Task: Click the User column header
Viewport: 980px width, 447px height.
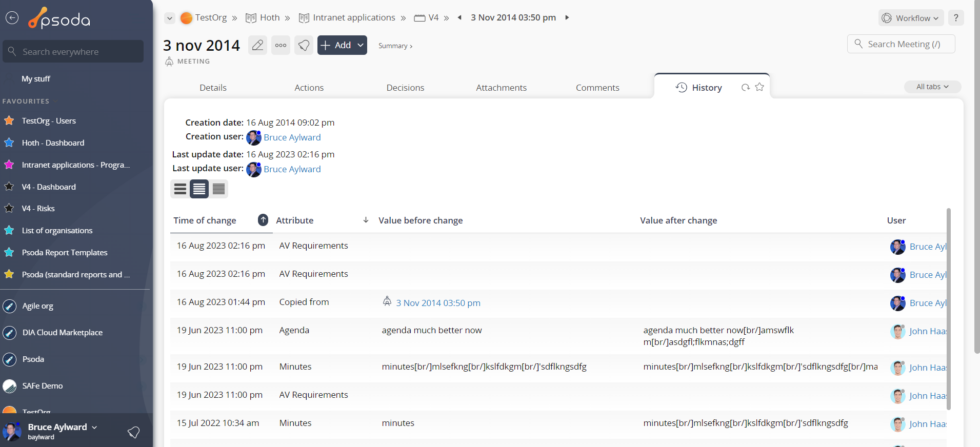Action: click(x=896, y=220)
